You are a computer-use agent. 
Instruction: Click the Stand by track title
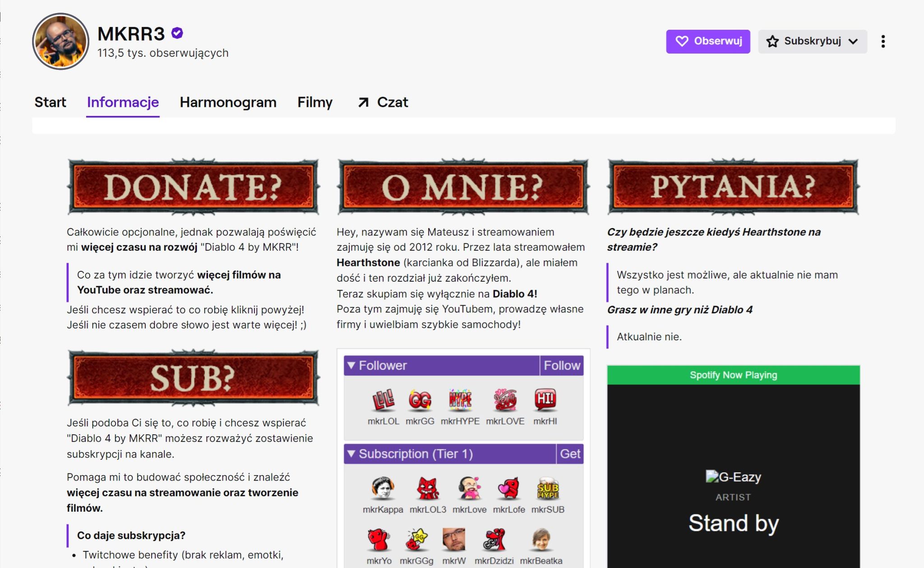coord(733,523)
